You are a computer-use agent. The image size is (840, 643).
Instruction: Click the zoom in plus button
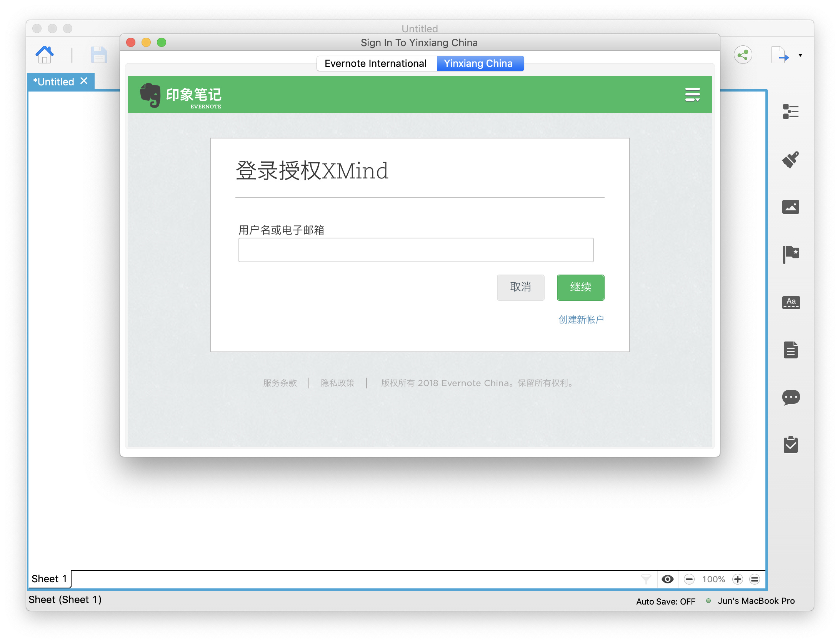737,579
